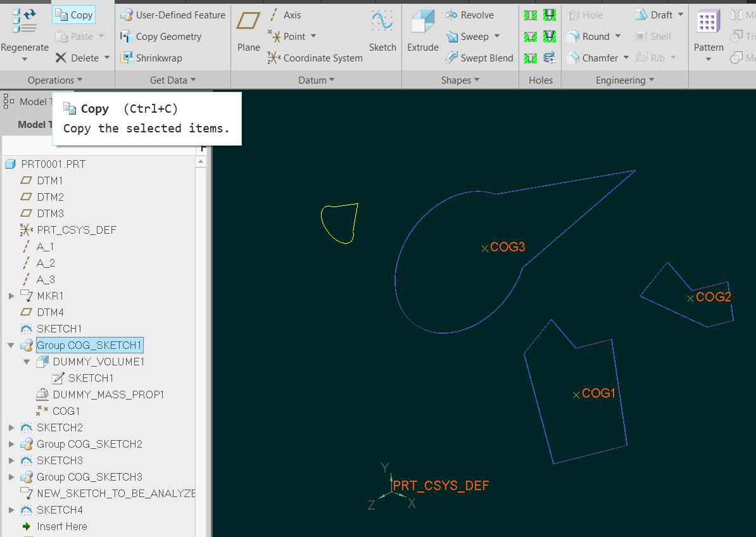Viewport: 756px width, 537px height.
Task: Click the Shrinkwrap icon
Action: (x=127, y=58)
